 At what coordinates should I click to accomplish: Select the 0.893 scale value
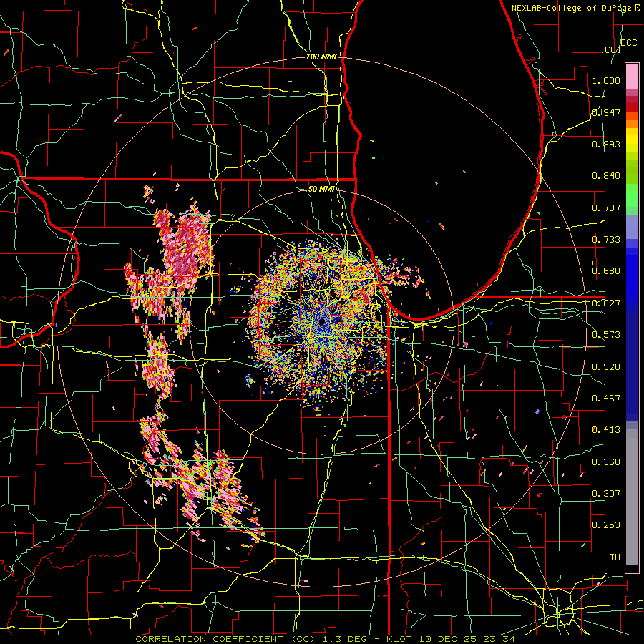coord(606,144)
